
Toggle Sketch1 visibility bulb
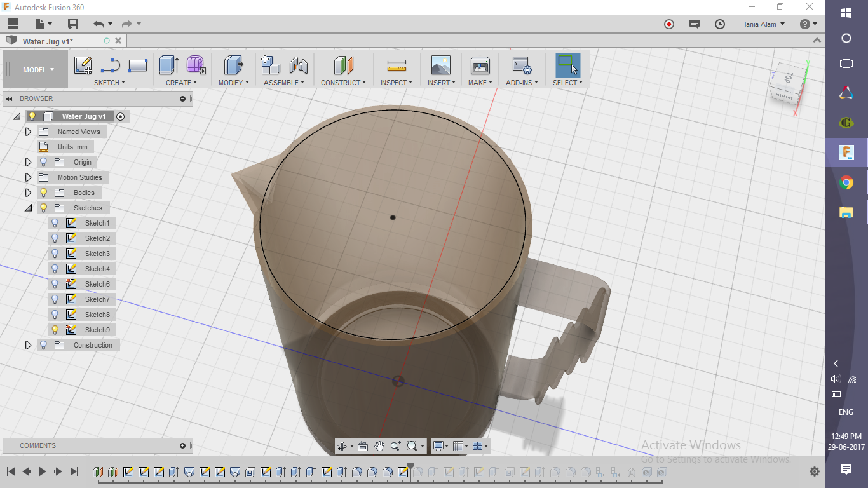point(55,223)
